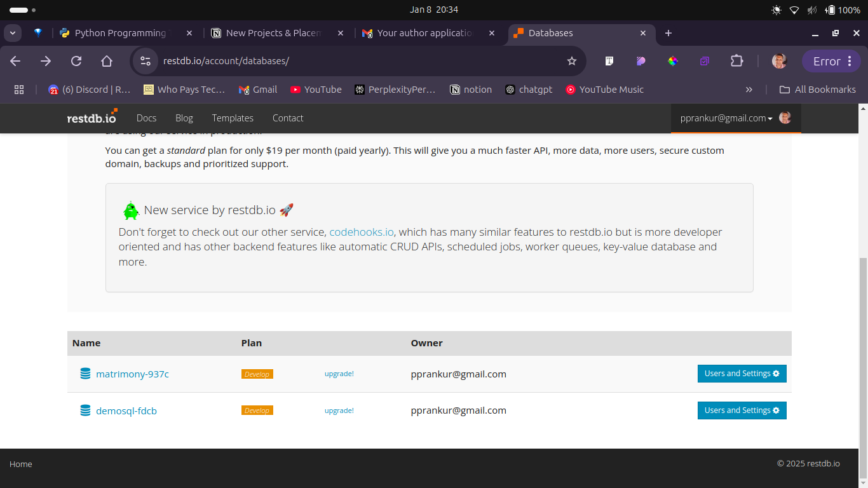Switch to Your author application tab
The image size is (868, 488).
(425, 33)
